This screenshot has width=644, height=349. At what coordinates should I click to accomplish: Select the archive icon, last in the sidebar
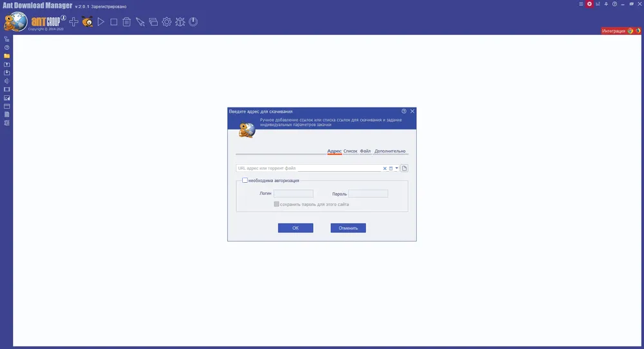click(x=6, y=123)
